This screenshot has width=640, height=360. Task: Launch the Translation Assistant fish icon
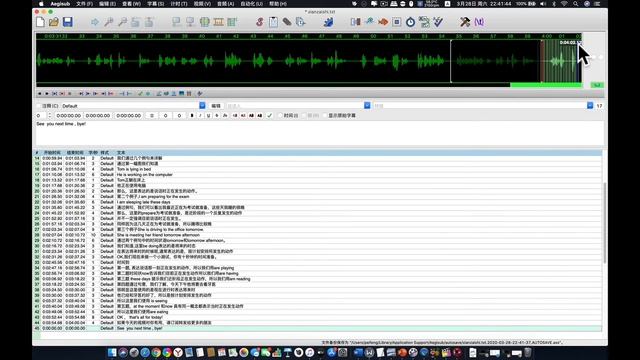coord(383,22)
